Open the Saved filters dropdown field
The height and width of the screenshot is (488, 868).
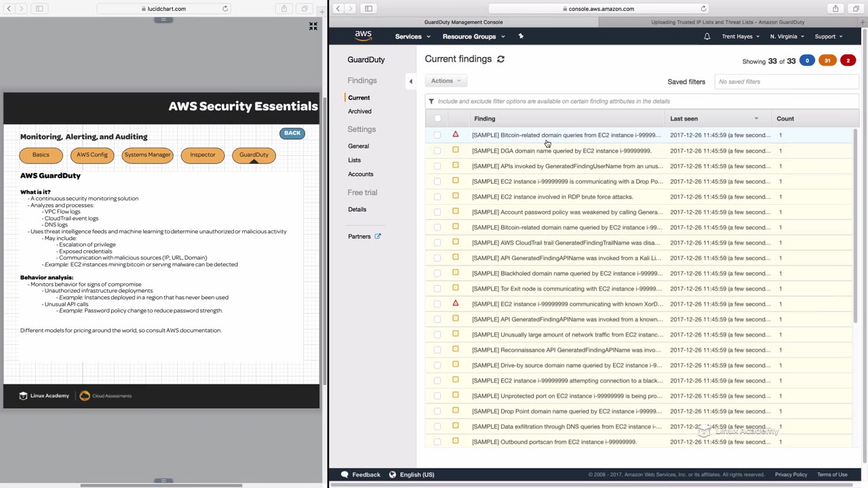(785, 81)
